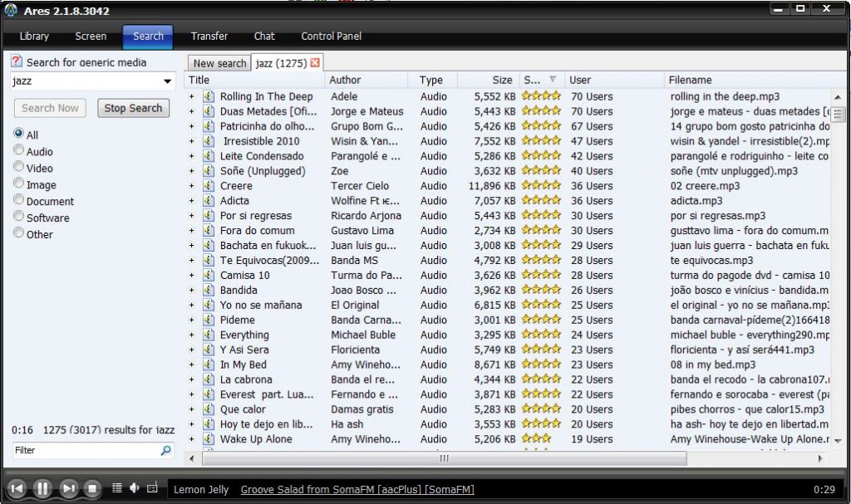Viewport: 851px width, 504px height.
Task: Expand the La cabrona result row
Action: coord(192,379)
